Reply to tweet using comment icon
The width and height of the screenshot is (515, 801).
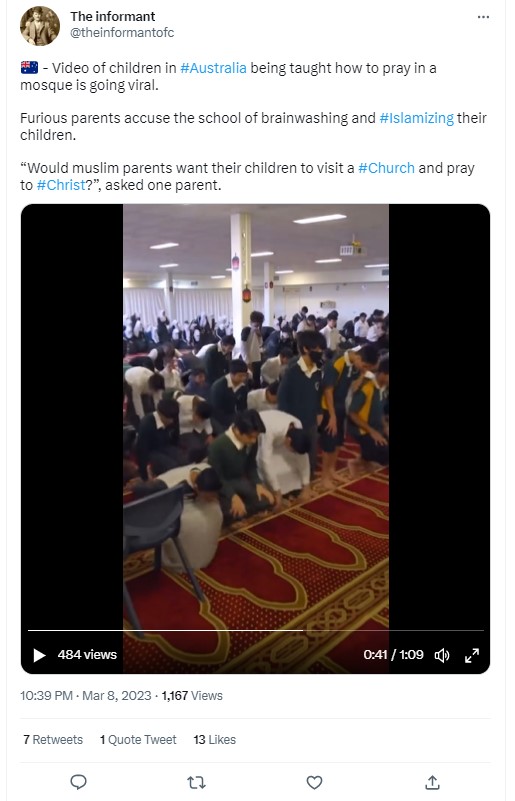pos(78,782)
